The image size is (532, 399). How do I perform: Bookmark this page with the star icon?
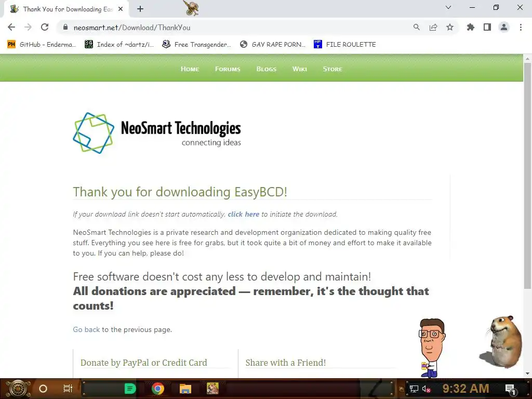click(449, 27)
